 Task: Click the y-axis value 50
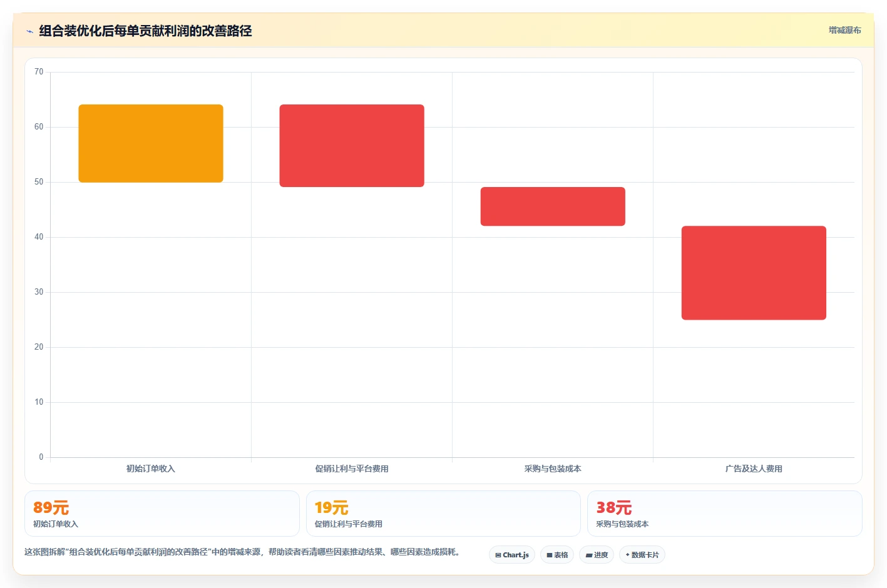pos(39,182)
